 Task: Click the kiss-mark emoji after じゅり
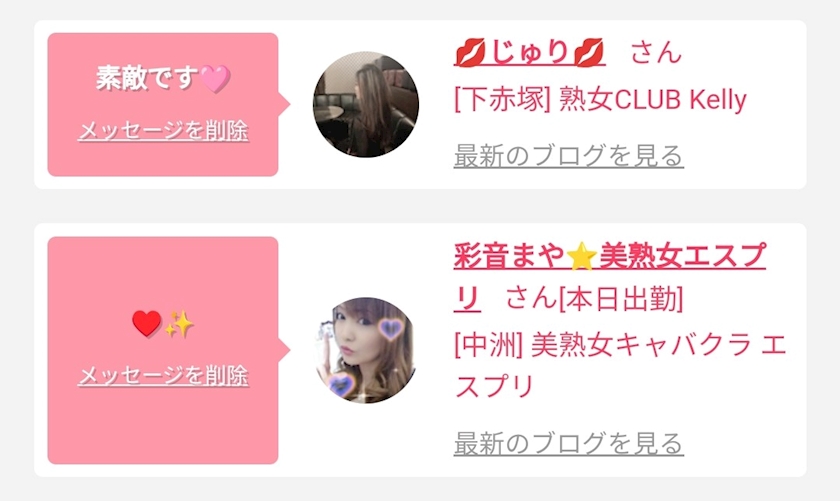pos(588,53)
